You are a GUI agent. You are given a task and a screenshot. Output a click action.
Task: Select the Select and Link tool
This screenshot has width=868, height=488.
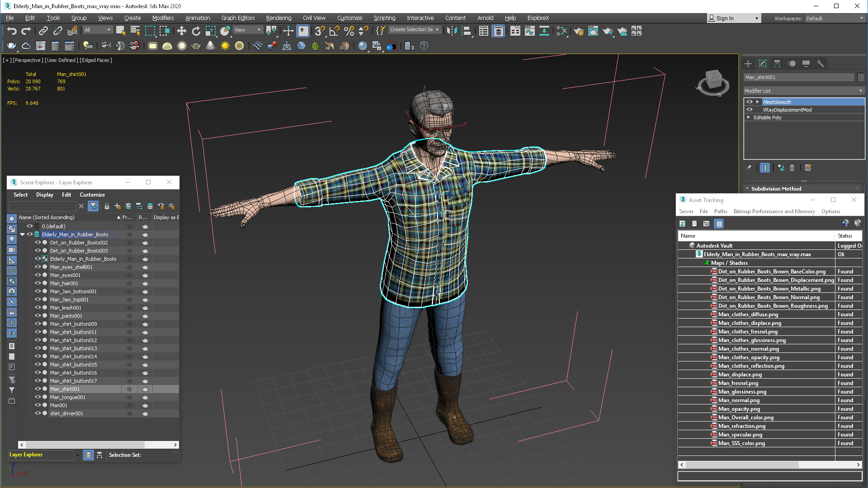(43, 31)
